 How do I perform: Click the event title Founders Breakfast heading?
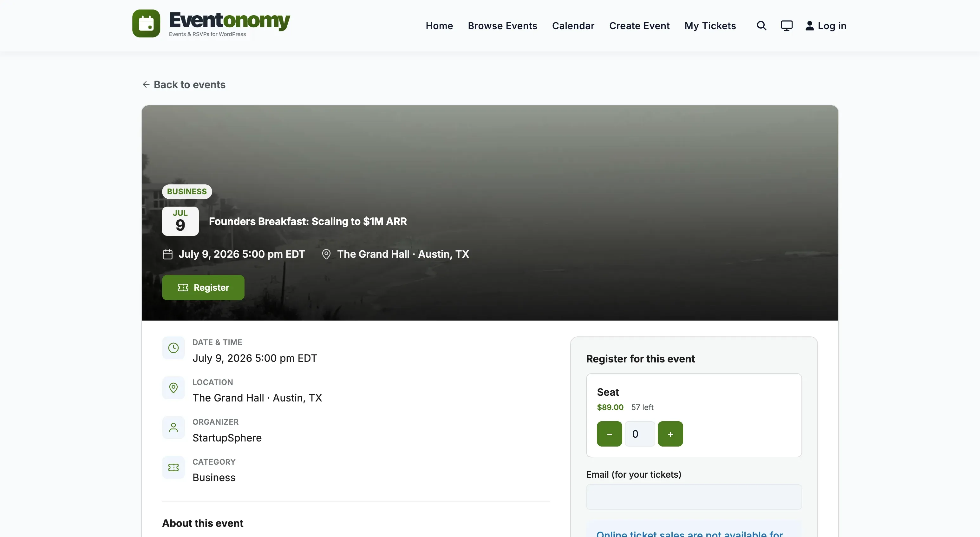tap(308, 222)
